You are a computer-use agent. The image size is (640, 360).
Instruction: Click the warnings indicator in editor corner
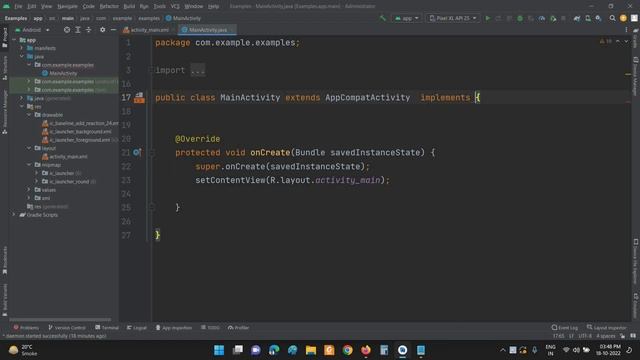coord(606,41)
